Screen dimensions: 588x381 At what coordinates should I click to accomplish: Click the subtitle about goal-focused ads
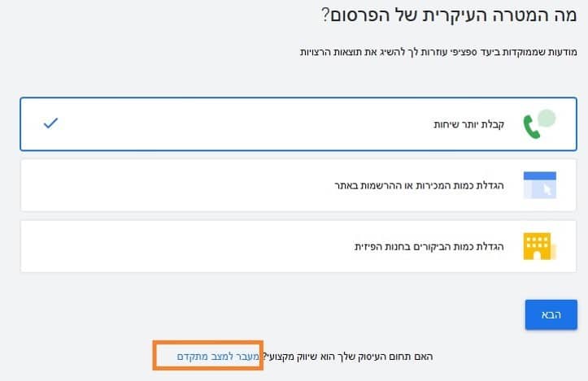[439, 52]
